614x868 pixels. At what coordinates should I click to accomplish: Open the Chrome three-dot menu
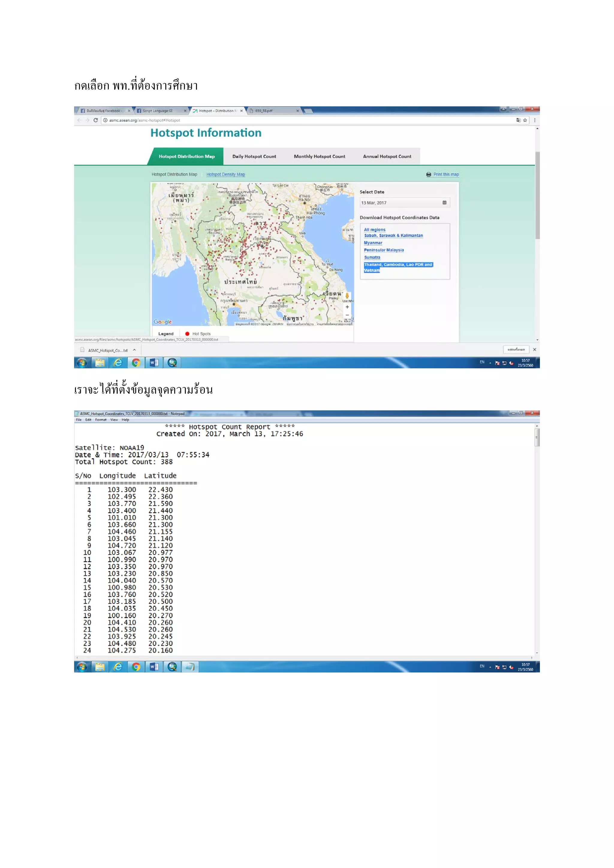click(x=535, y=120)
